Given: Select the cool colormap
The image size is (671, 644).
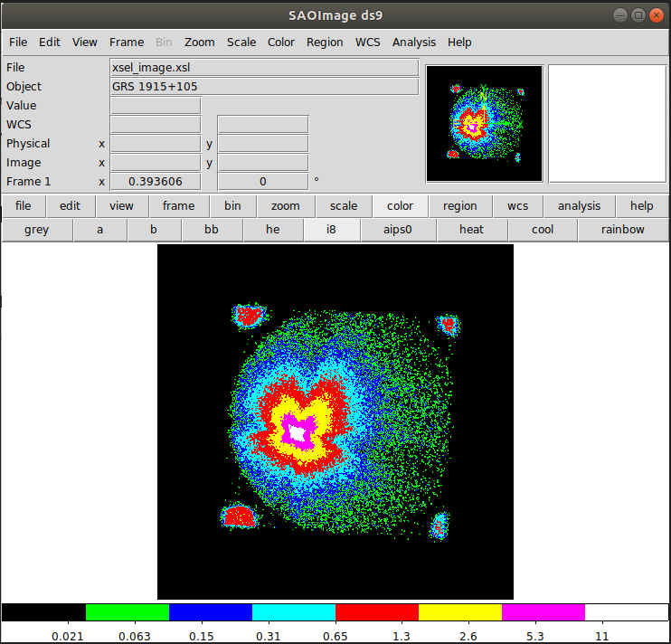Looking at the screenshot, I should [x=543, y=230].
